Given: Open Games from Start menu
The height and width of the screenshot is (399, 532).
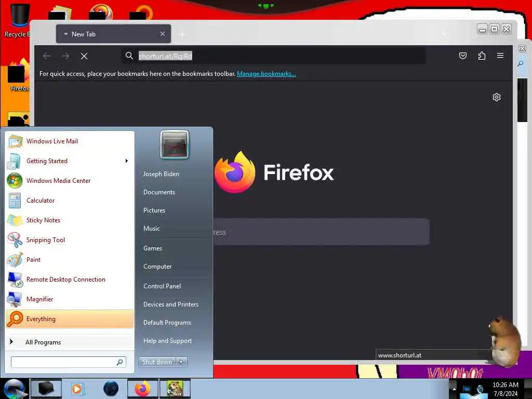Looking at the screenshot, I should coord(153,248).
